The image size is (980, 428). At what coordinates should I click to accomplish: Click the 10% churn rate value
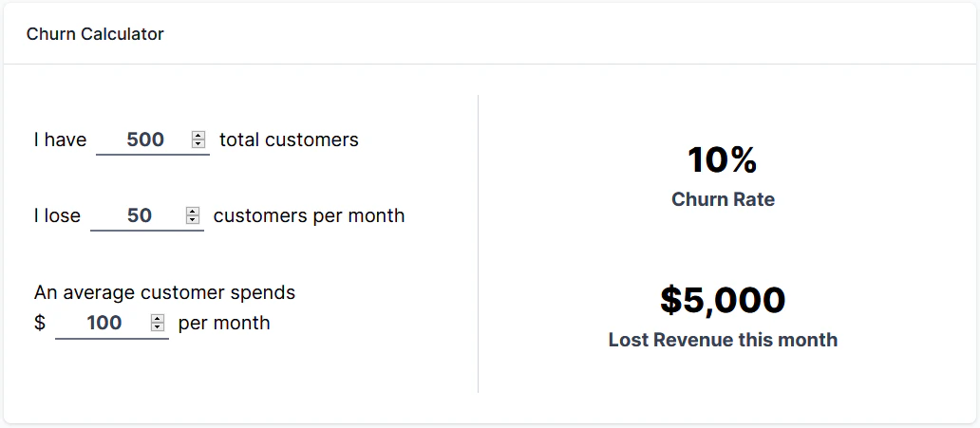pos(723,159)
